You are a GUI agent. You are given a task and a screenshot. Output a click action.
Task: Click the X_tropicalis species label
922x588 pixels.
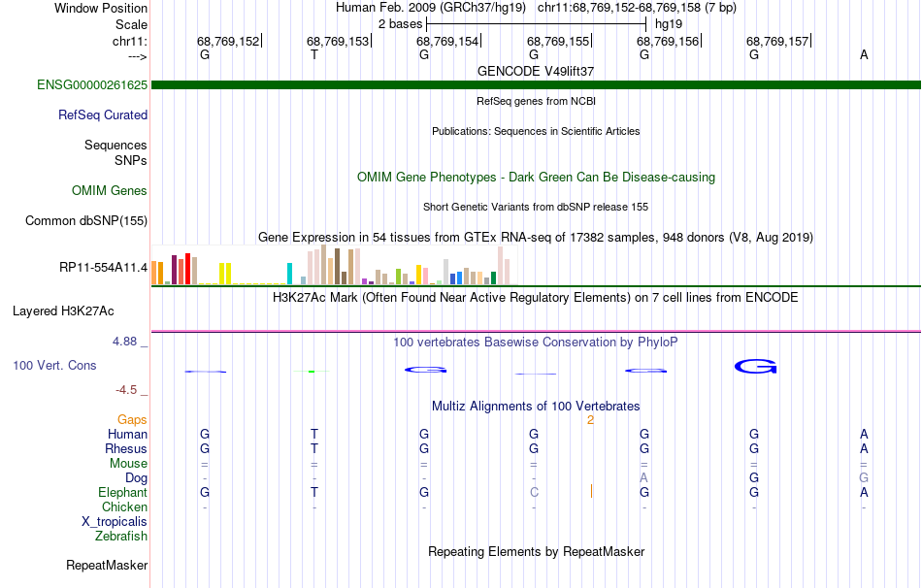(115, 522)
